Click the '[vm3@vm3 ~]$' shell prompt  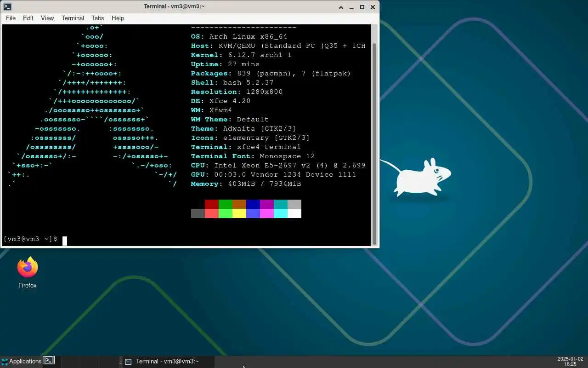(x=30, y=239)
